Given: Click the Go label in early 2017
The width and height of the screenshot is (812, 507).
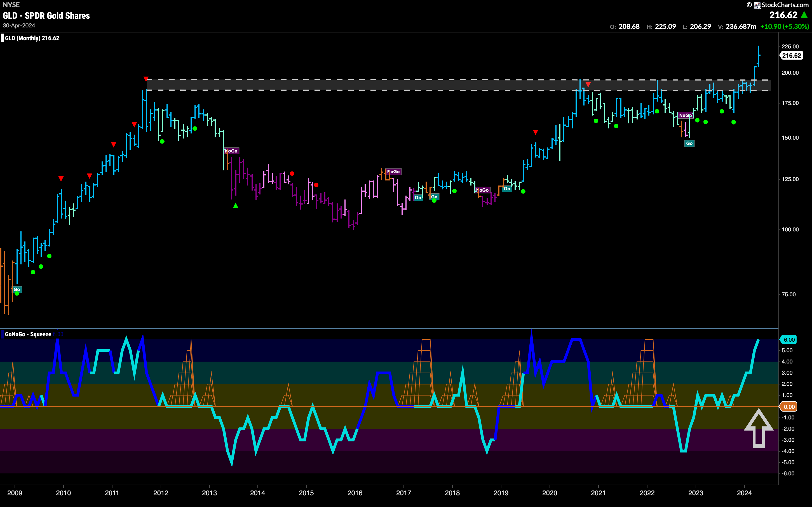Looking at the screenshot, I should [x=418, y=198].
